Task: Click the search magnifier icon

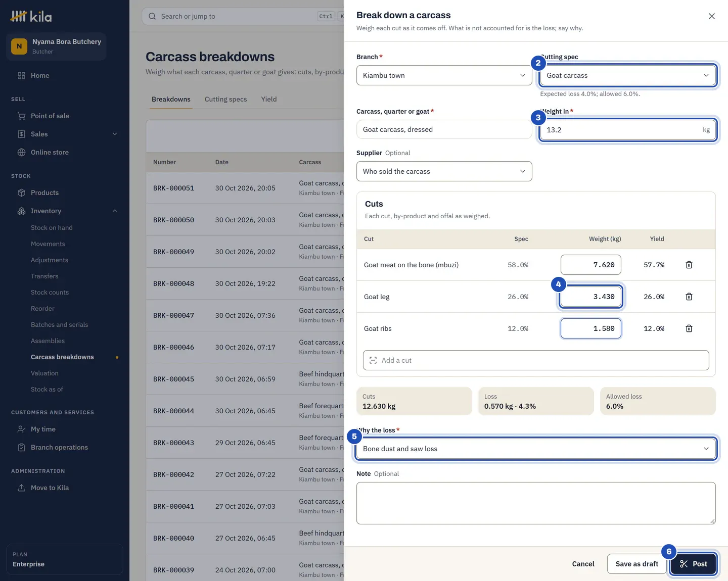Action: click(x=152, y=16)
